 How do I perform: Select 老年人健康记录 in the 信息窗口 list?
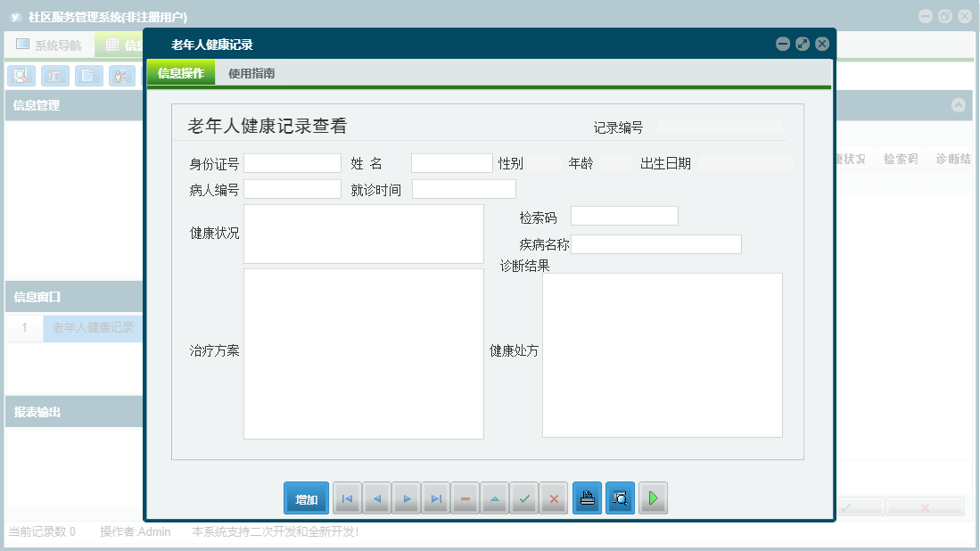point(93,327)
